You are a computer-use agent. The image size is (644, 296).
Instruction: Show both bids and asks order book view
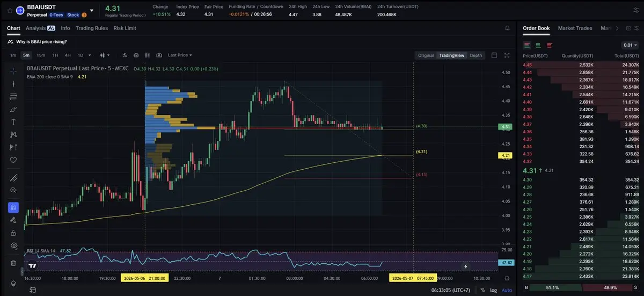[x=528, y=45]
